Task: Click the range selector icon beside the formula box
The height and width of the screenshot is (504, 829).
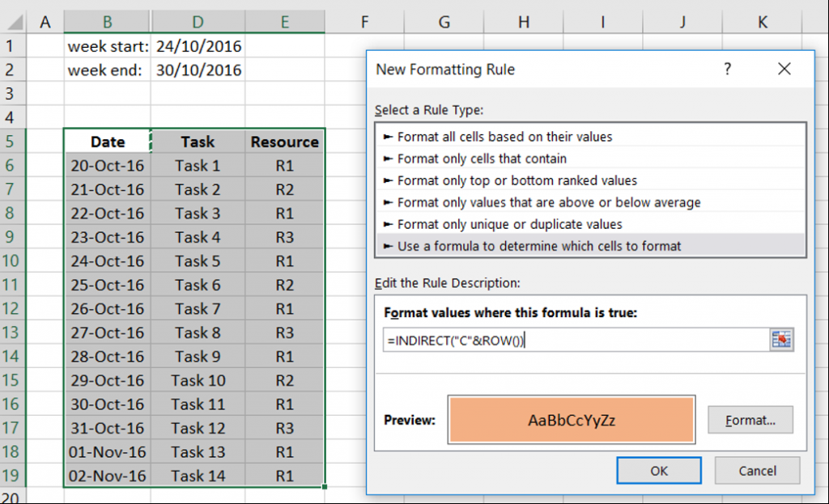Action: (x=781, y=339)
